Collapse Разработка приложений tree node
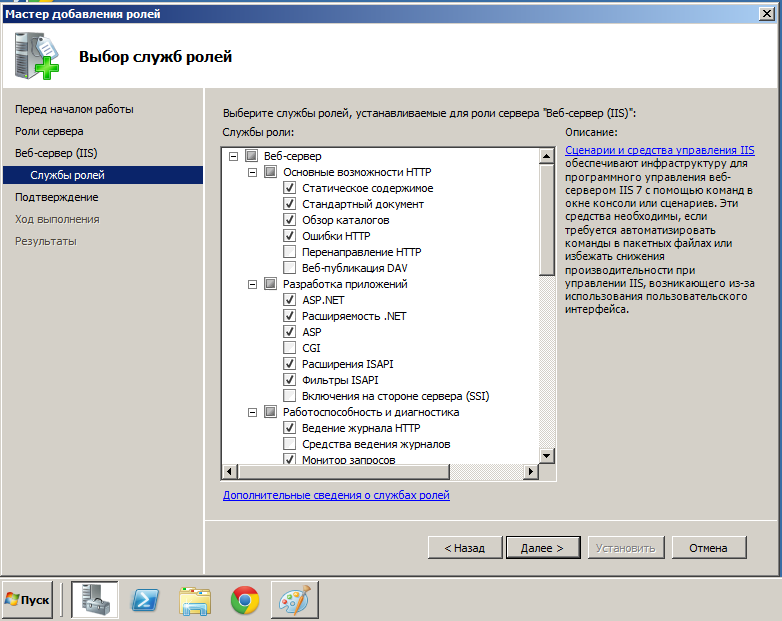 252,284
